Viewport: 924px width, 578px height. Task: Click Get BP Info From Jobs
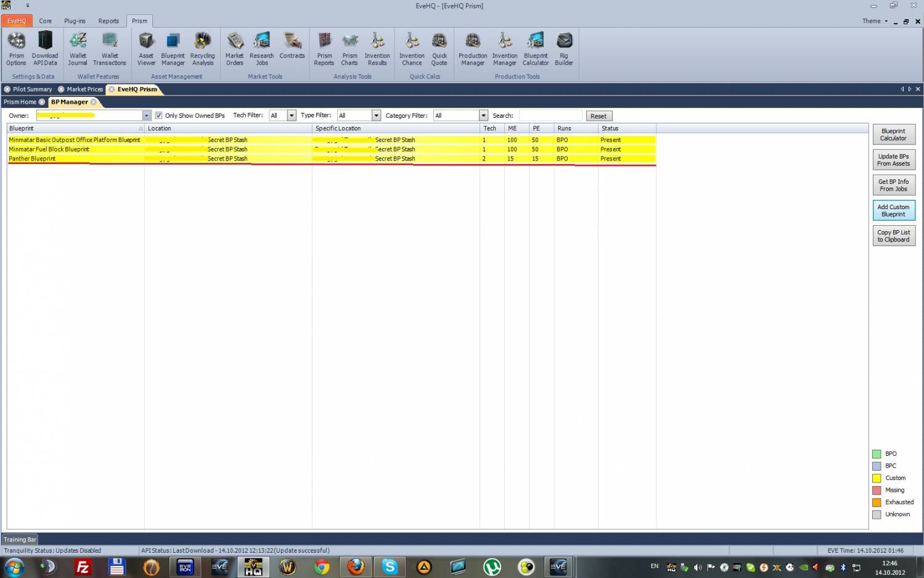coord(893,185)
